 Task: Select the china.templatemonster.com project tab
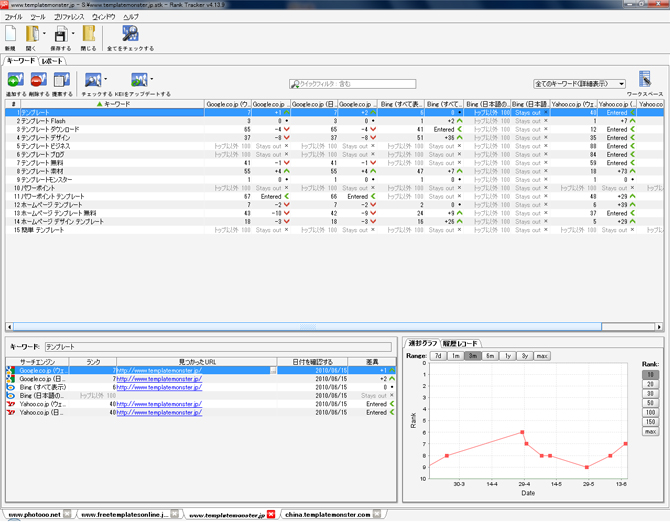328,514
